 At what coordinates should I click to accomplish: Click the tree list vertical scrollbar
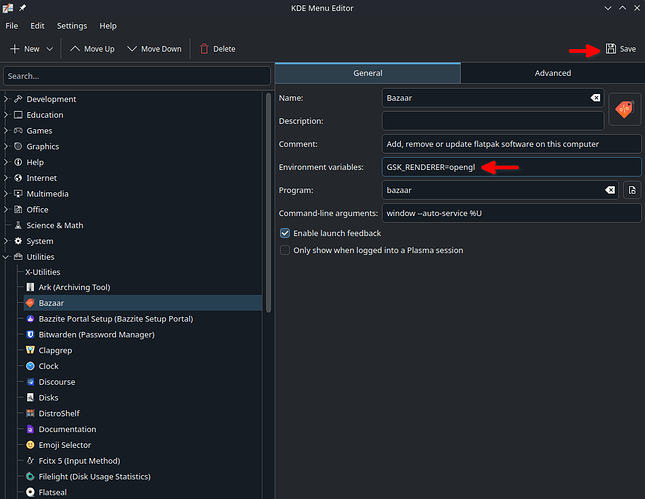coord(268,202)
